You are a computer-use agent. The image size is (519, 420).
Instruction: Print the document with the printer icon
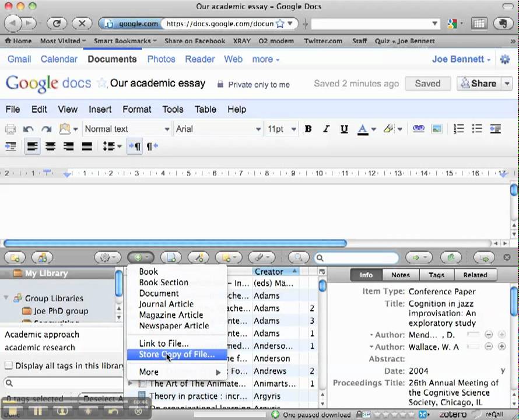click(x=10, y=129)
